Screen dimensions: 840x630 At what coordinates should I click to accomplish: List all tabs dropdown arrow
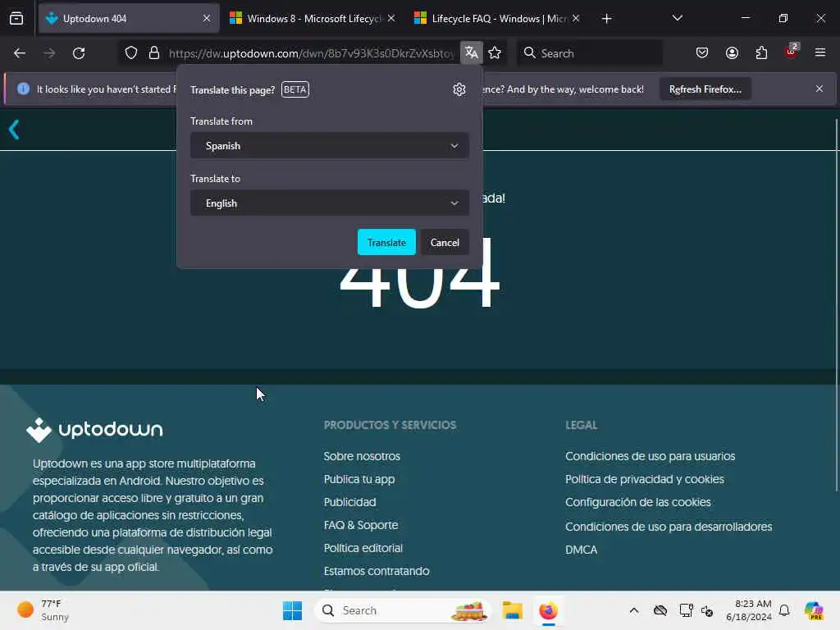[x=677, y=18]
